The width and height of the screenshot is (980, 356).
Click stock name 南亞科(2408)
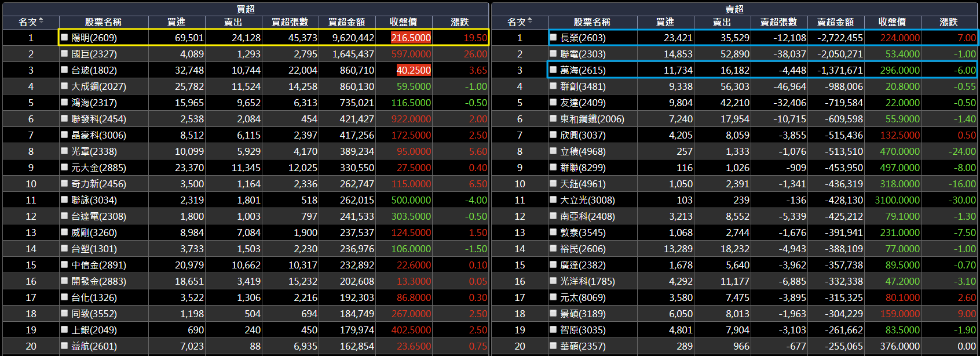587,216
